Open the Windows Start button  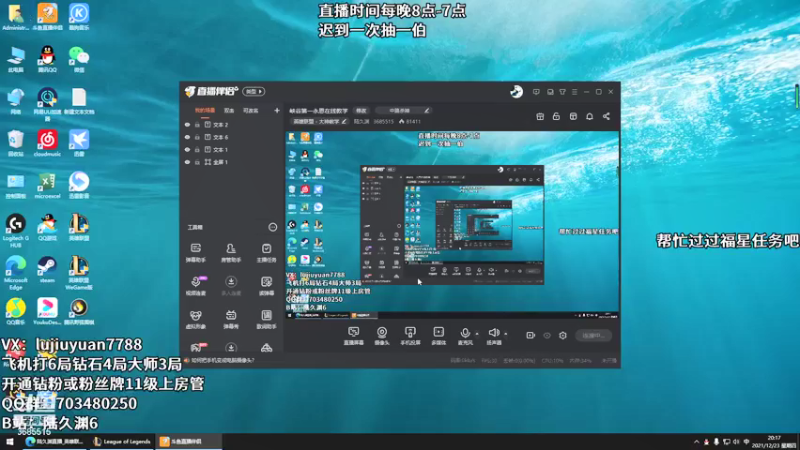click(x=10, y=442)
